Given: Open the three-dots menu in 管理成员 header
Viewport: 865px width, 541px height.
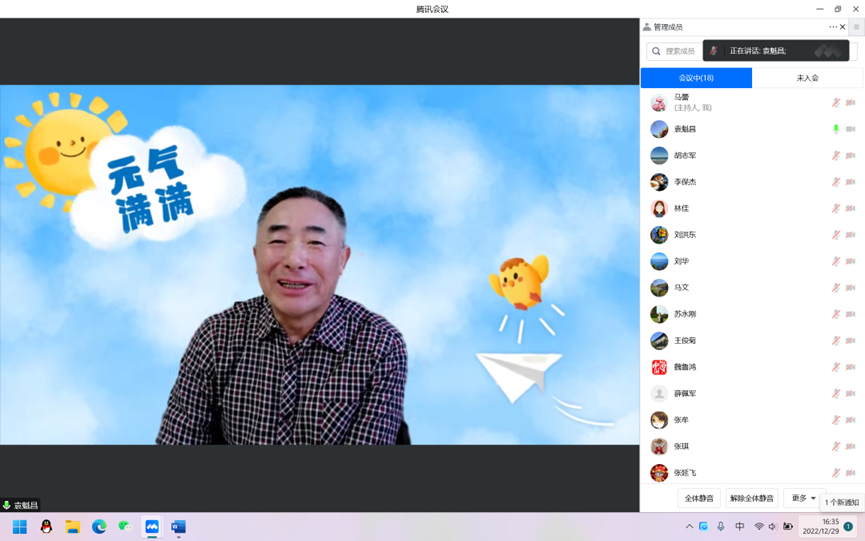Looking at the screenshot, I should click(832, 27).
